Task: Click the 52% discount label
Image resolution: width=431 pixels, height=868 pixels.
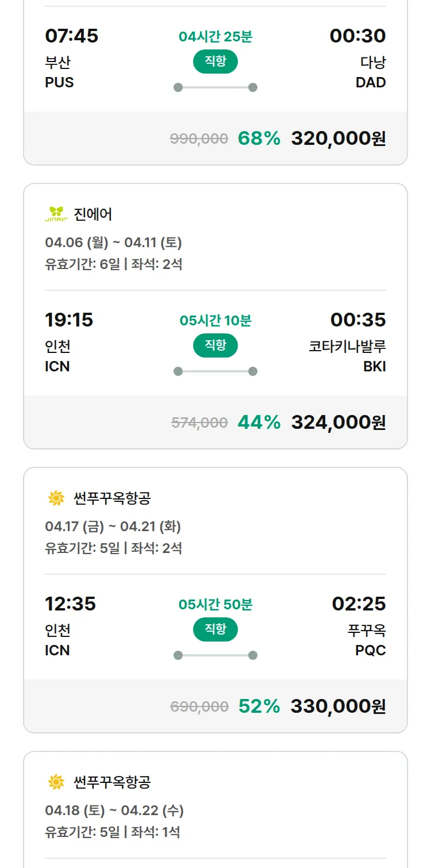Action: point(259,706)
